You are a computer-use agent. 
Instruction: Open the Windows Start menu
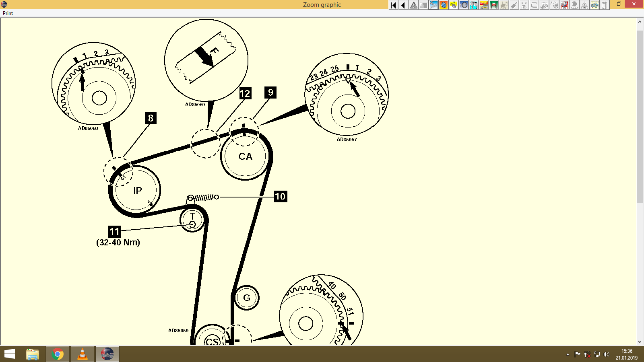[9, 354]
